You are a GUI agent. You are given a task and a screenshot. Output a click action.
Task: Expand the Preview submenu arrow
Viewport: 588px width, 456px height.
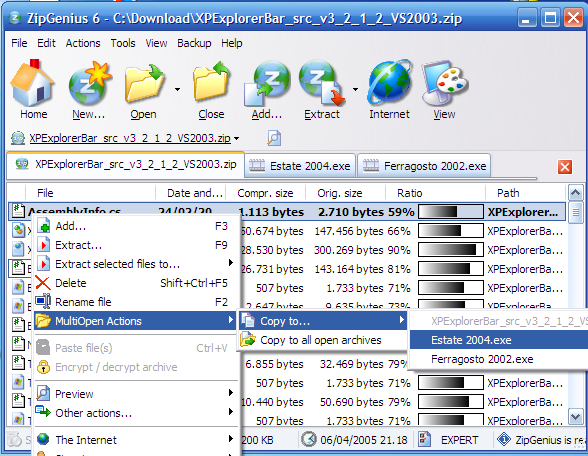pos(231,393)
